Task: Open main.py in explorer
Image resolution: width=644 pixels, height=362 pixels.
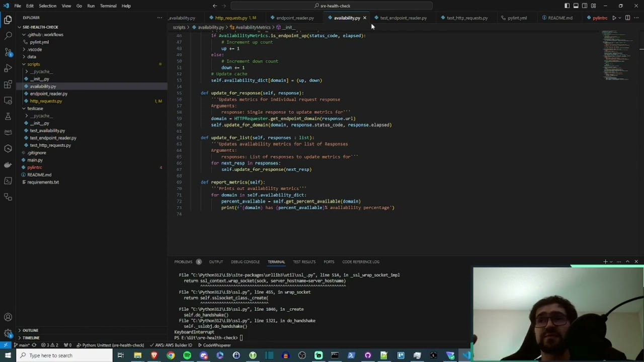Action: 35,160
